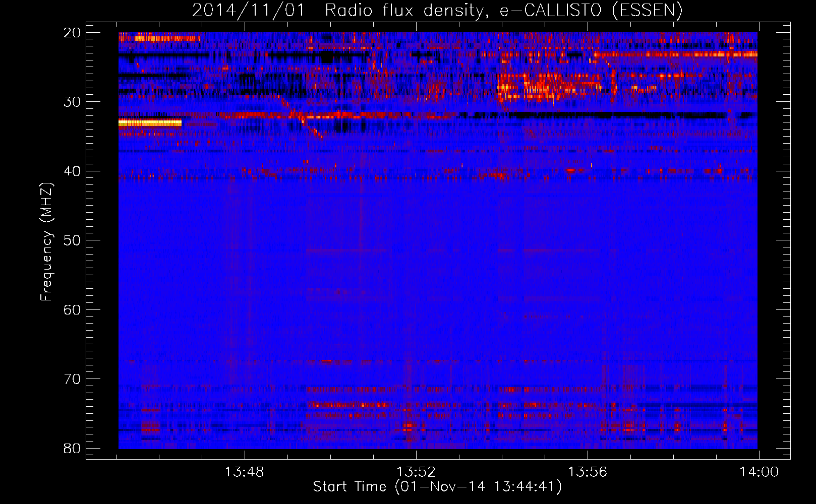Screen dimensions: 816x504
Task: Click the time tick label "14:00"
Action: coord(759,472)
